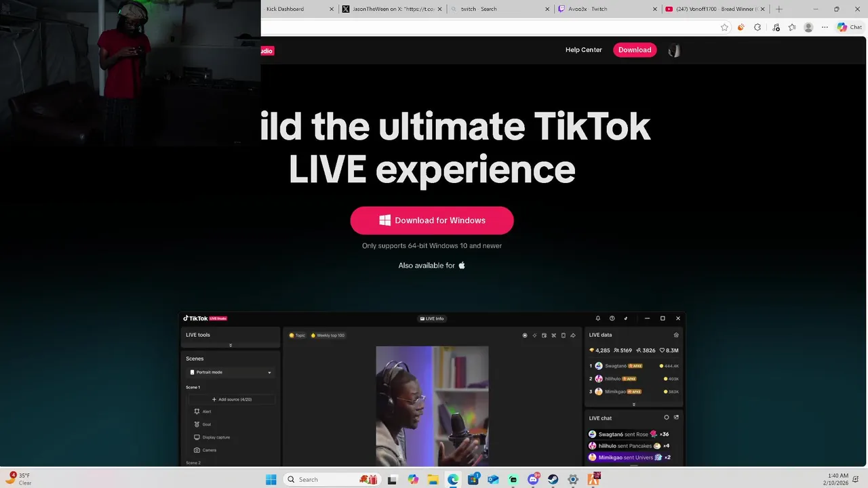Click the record circle icon above preview
The height and width of the screenshot is (488, 868).
click(x=524, y=335)
